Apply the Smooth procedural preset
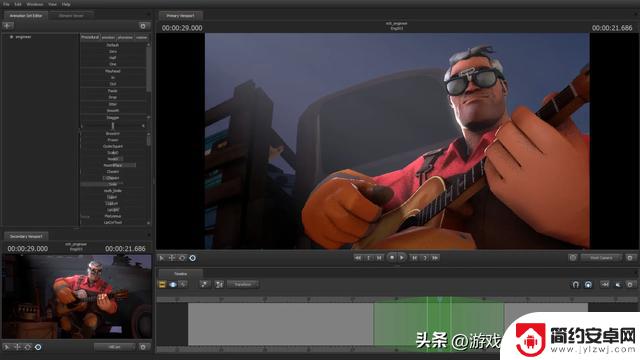 [x=113, y=111]
